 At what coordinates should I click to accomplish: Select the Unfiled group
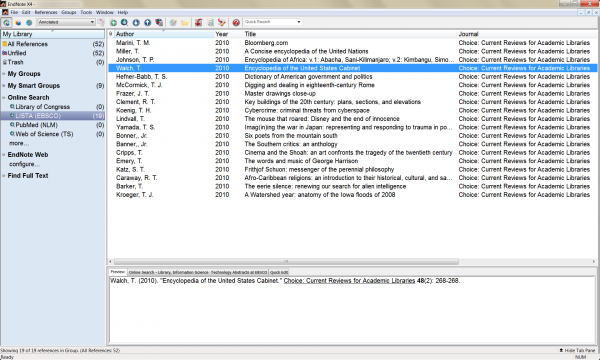53,53
